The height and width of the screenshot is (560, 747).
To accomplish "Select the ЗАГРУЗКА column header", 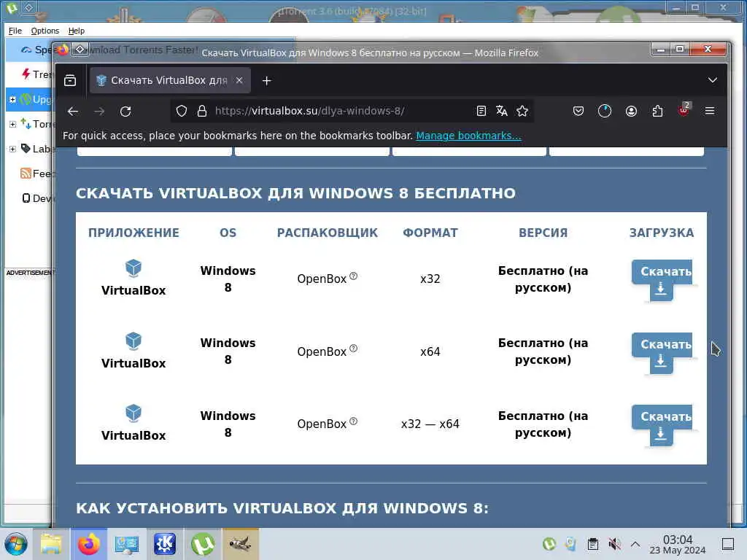I will [x=662, y=233].
